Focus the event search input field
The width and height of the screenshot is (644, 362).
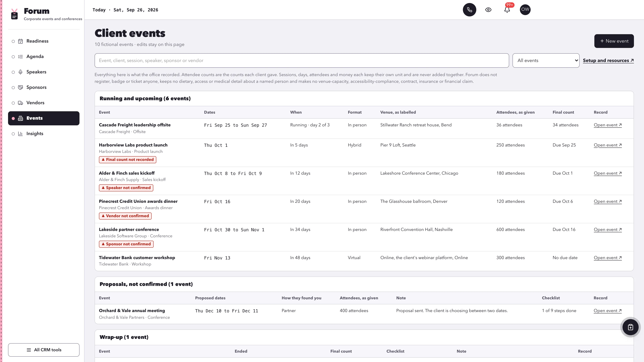click(x=302, y=61)
